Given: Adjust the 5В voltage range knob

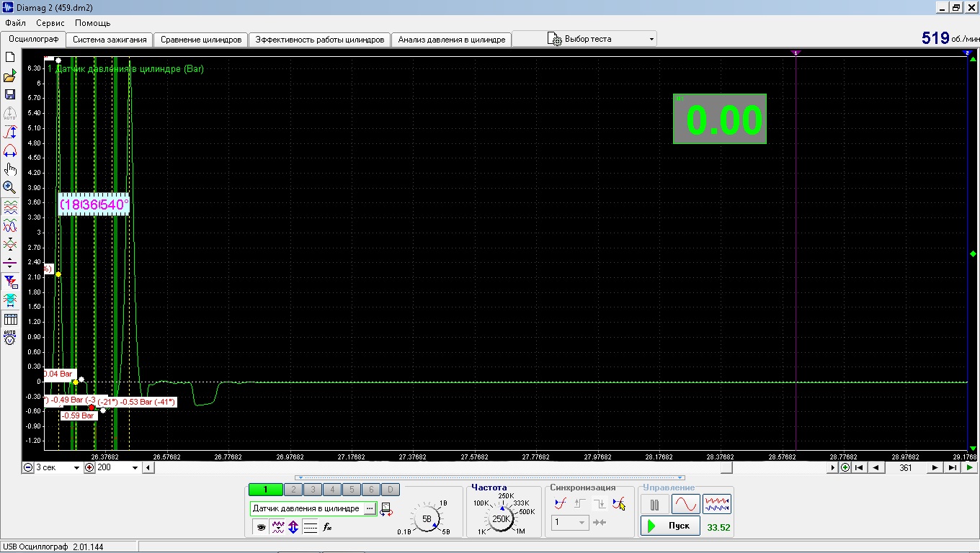Looking at the screenshot, I should 426,519.
